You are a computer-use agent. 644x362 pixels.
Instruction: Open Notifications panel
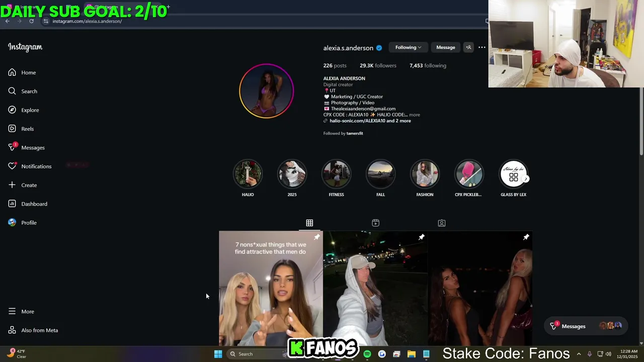(30, 166)
